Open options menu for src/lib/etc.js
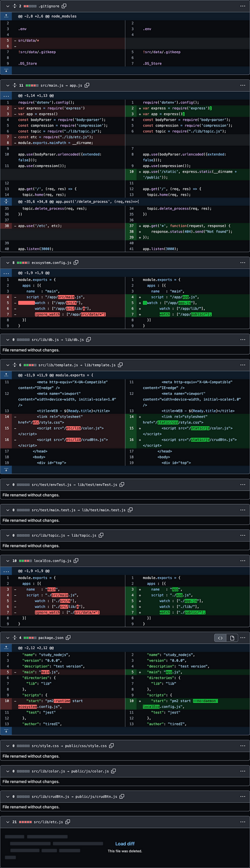250x868 pixels. click(x=243, y=822)
